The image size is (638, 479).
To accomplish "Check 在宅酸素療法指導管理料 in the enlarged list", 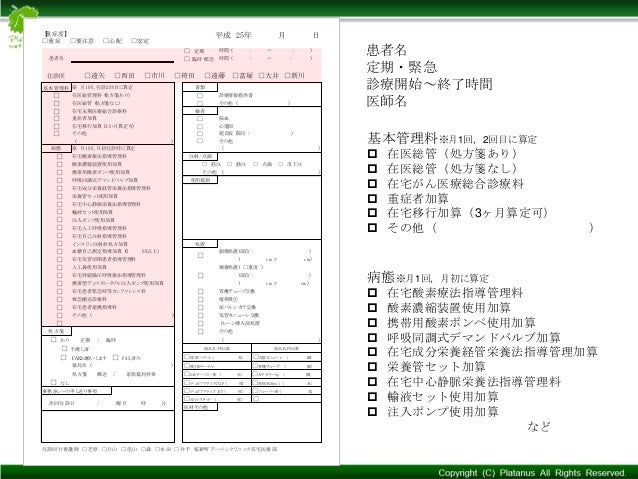I will coord(372,293).
